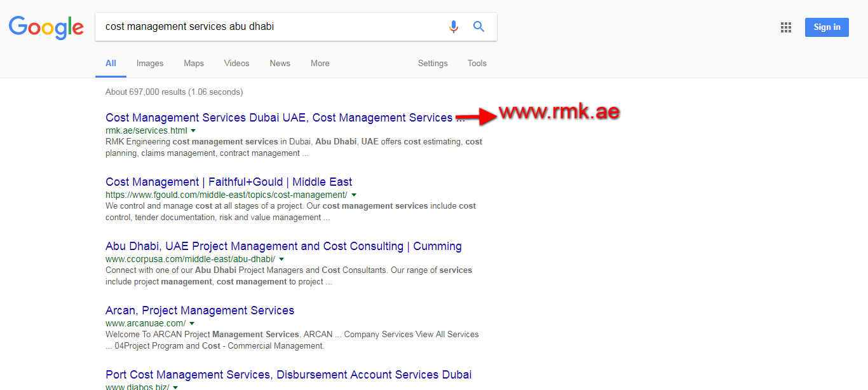Screen dimensions: 868x390
Task: Open the Google apps grid
Action: coord(786,27)
